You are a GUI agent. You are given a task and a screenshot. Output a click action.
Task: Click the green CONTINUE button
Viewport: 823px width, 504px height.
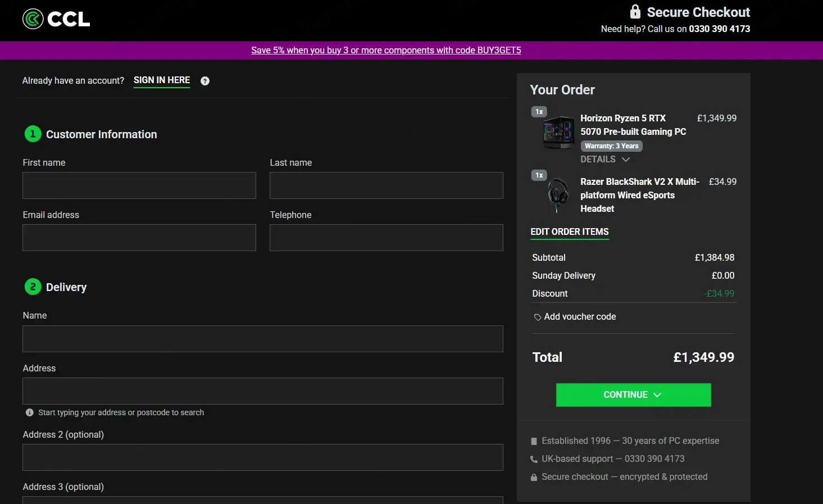point(633,395)
